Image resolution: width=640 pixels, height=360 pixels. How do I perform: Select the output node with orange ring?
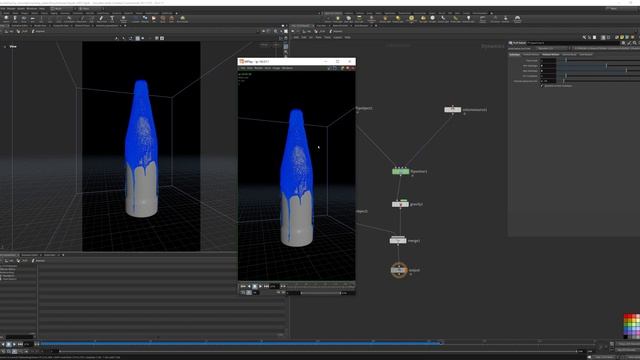(x=399, y=270)
